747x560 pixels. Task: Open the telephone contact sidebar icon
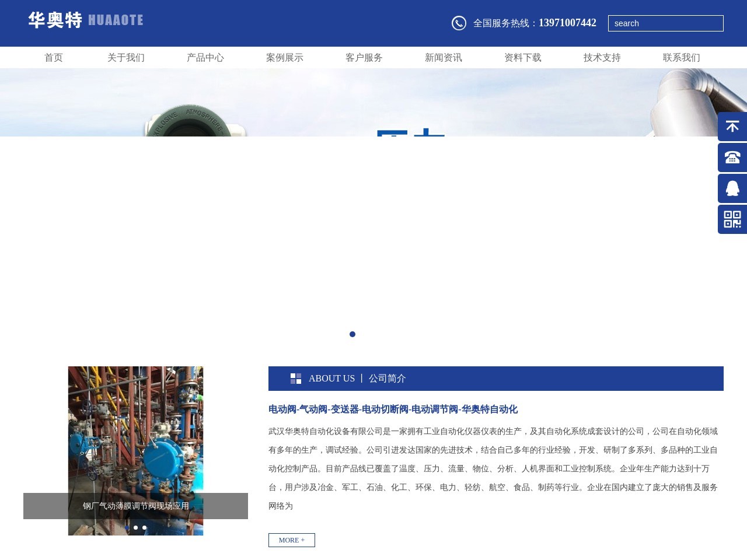pyautogui.click(x=732, y=157)
